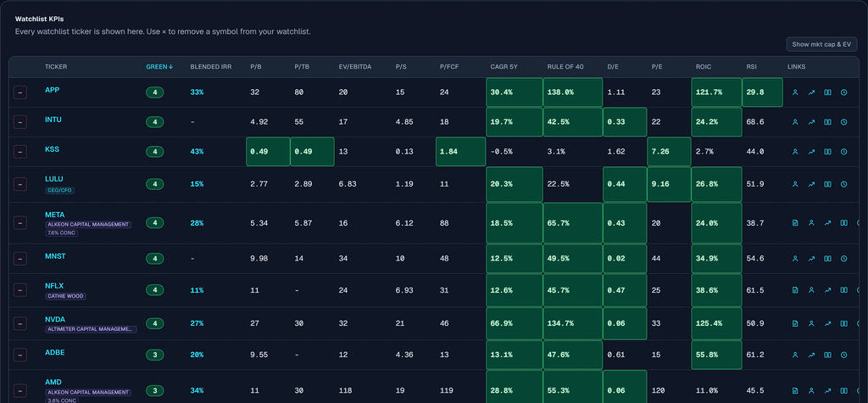Sort by the CAGR 5Y column header
This screenshot has height=403, width=868.
[504, 67]
